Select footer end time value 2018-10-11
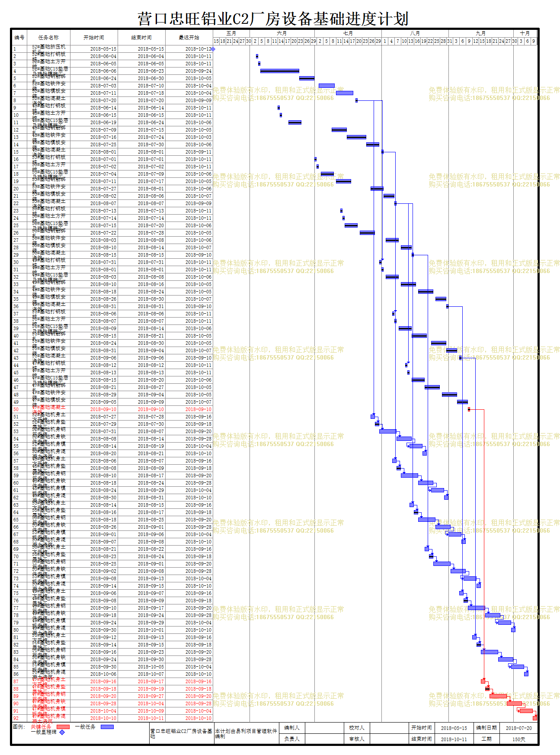560x755 pixels. [454, 739]
